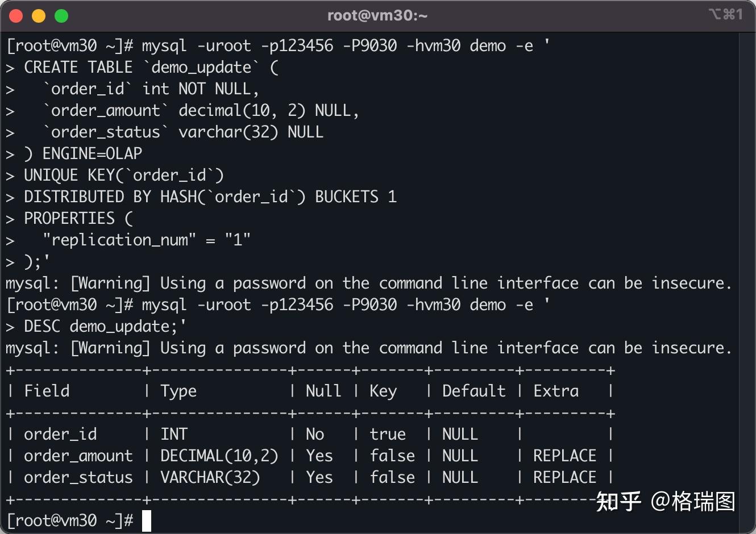Click the DISTRIBUTED BY HASH line
756x534 pixels.
210,197
